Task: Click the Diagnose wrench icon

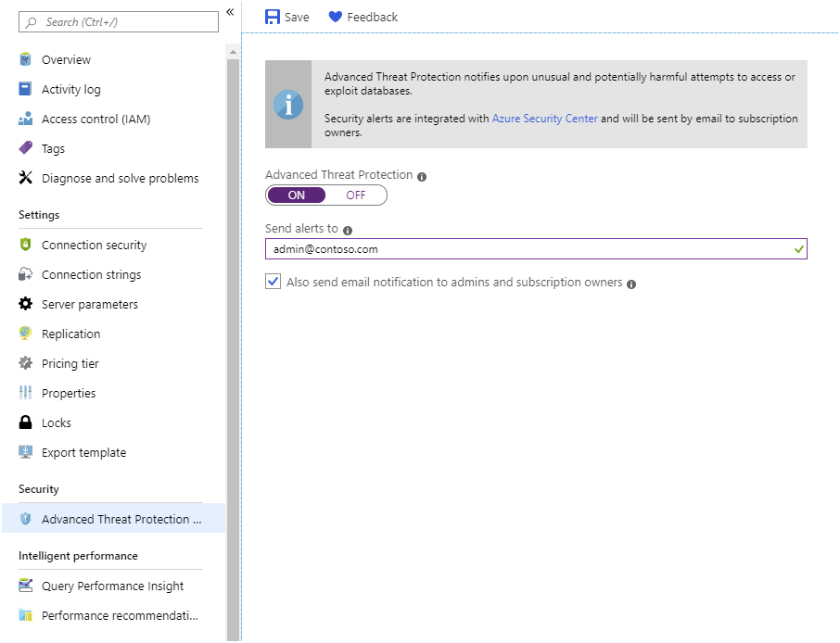Action: 25,177
